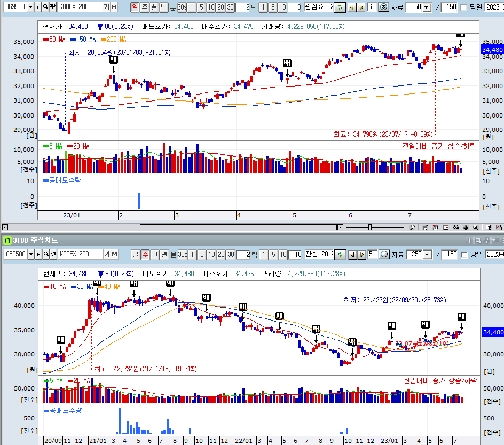Open 관심:20 watchlist selector in upper toolbar
Viewport: 504px width, 445px height.
click(x=319, y=7)
